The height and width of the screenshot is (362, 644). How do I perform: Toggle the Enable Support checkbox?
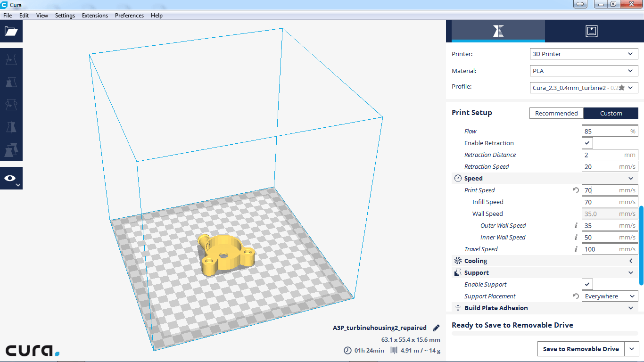click(x=587, y=285)
